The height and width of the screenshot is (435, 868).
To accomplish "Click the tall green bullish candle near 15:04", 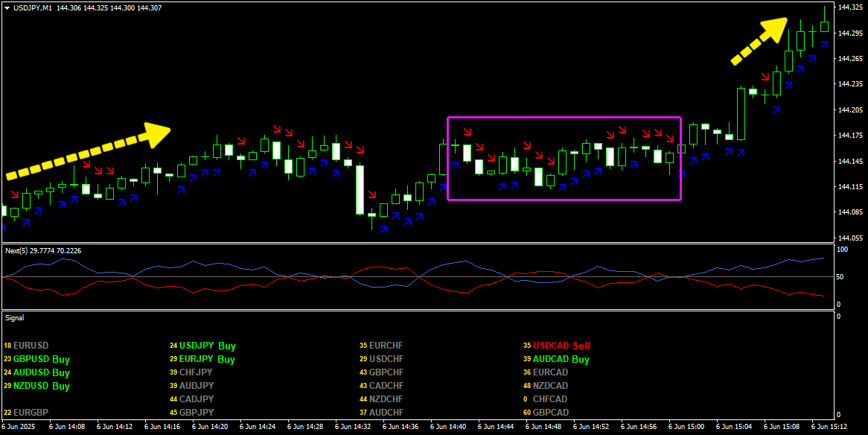I will pyautogui.click(x=741, y=114).
